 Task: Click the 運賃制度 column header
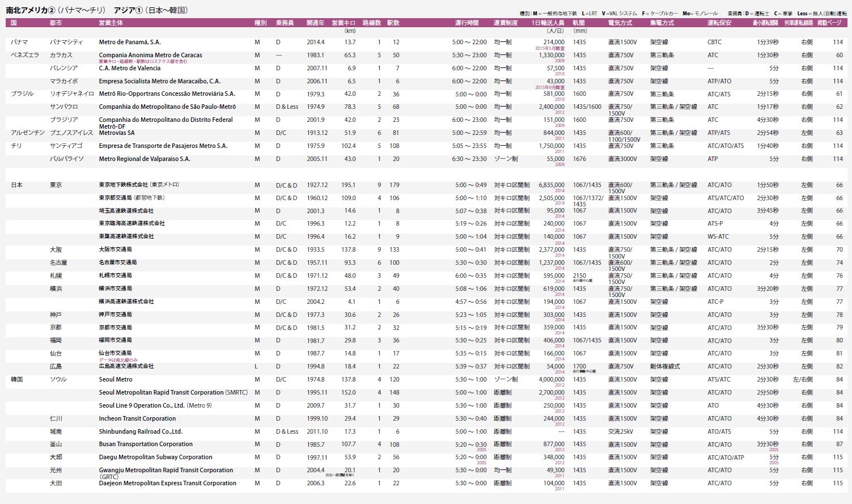pos(506,23)
